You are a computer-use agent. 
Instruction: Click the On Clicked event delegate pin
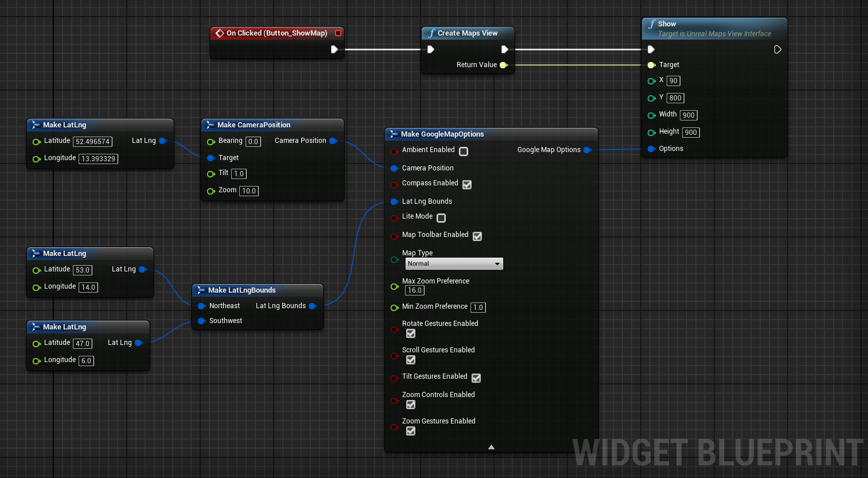338,33
